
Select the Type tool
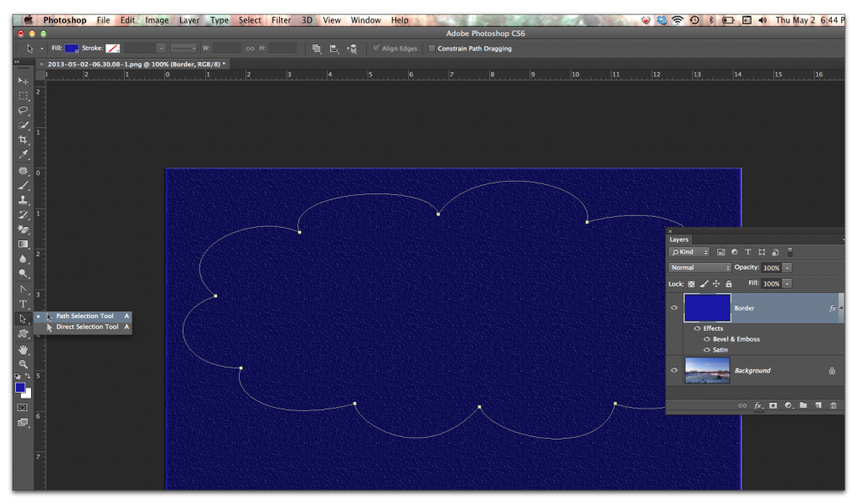pyautogui.click(x=23, y=304)
